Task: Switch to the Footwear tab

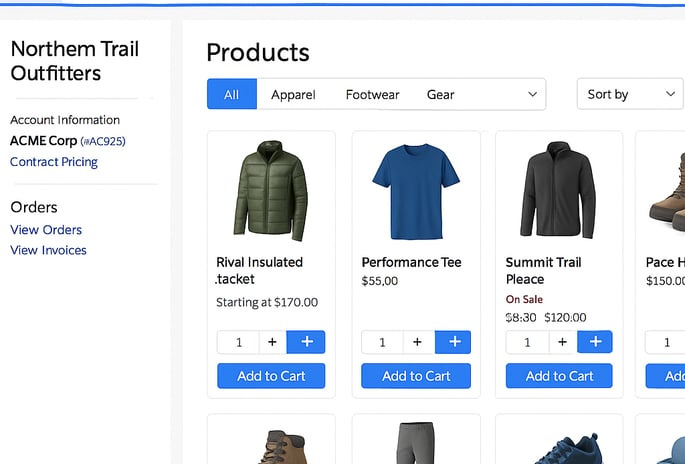Action: click(372, 94)
